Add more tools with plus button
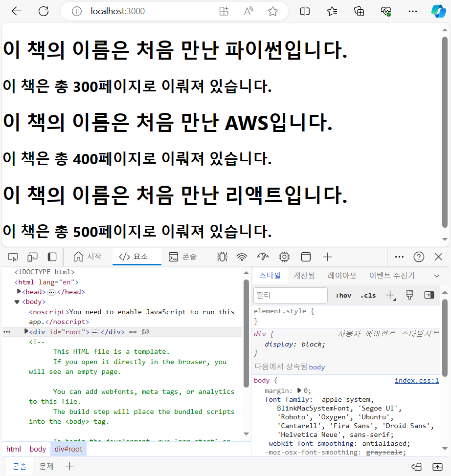The height and width of the screenshot is (476, 451). tap(327, 257)
